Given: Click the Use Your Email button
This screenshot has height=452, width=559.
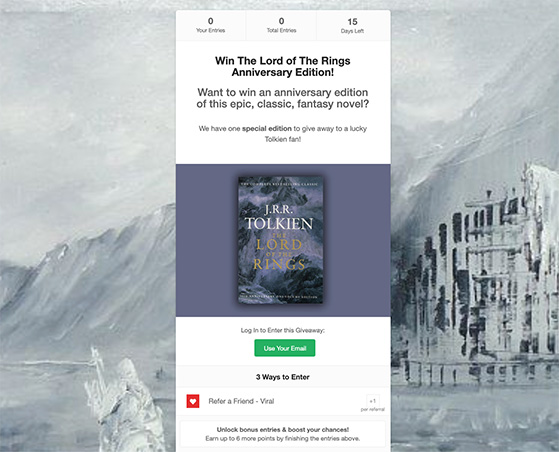Looking at the screenshot, I should 284,348.
